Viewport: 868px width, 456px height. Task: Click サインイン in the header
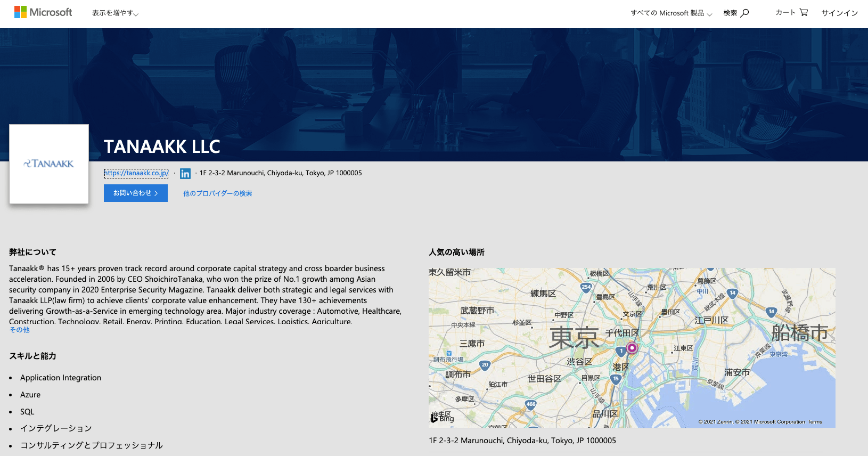point(839,13)
